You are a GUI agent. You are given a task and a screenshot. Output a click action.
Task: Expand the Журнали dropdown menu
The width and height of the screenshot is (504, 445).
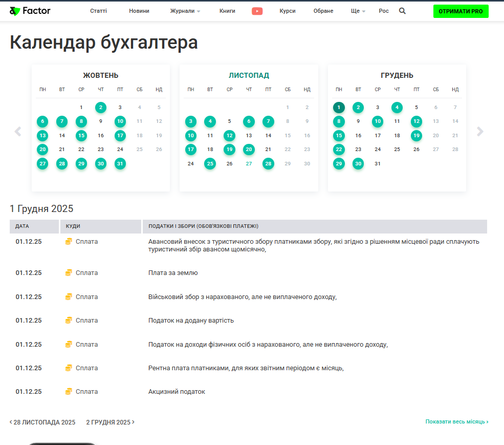[185, 11]
